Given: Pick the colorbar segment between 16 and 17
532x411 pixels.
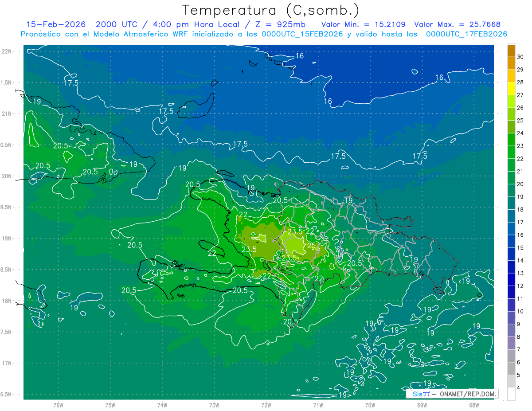Looking at the screenshot, I should (x=511, y=229).
